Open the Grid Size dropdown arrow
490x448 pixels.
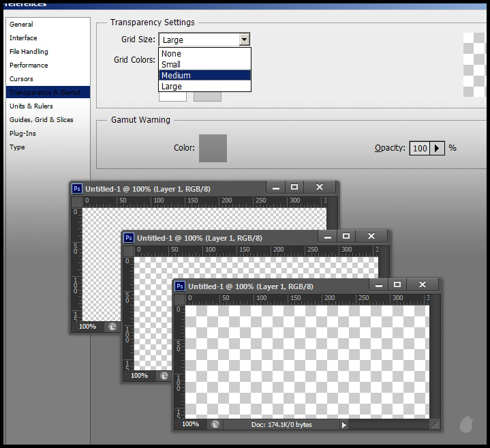tap(244, 40)
